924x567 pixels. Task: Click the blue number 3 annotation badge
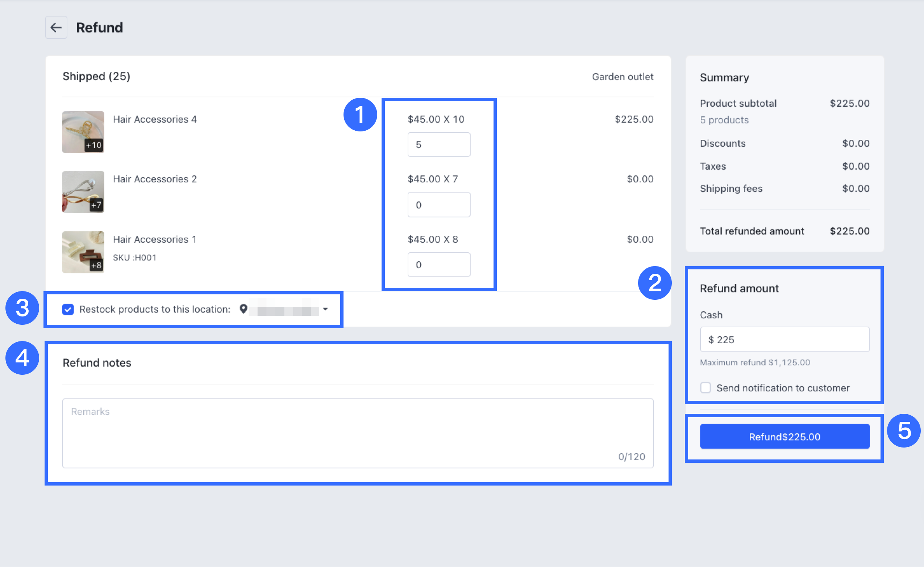[22, 308]
